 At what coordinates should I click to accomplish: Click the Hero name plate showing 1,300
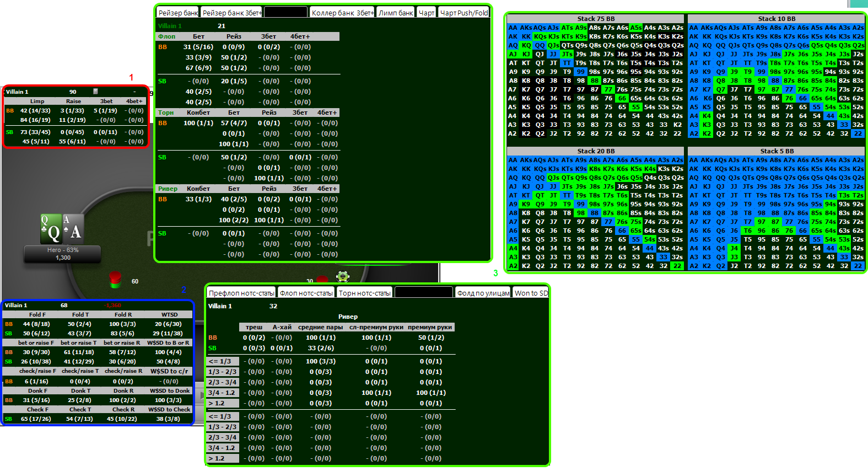coord(62,254)
